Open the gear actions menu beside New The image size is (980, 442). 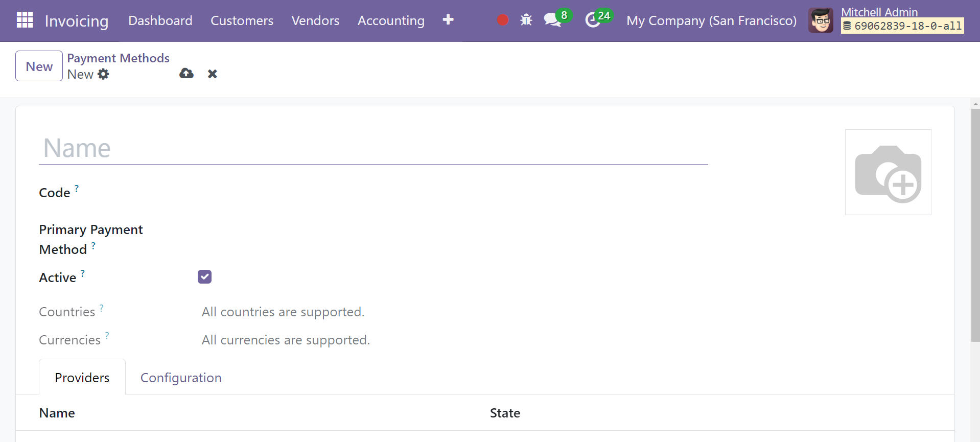[103, 74]
